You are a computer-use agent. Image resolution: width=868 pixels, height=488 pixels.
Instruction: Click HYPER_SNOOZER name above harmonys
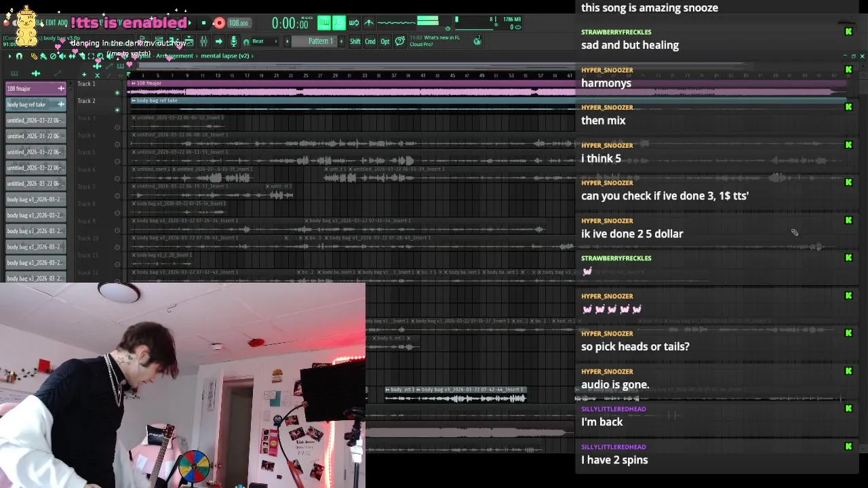[607, 70]
